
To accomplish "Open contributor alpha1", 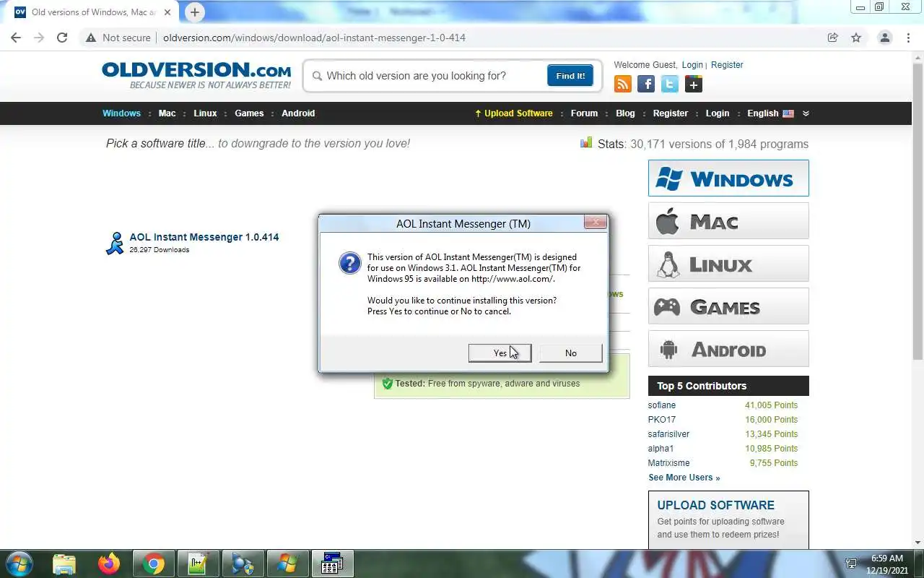I will pyautogui.click(x=661, y=449).
